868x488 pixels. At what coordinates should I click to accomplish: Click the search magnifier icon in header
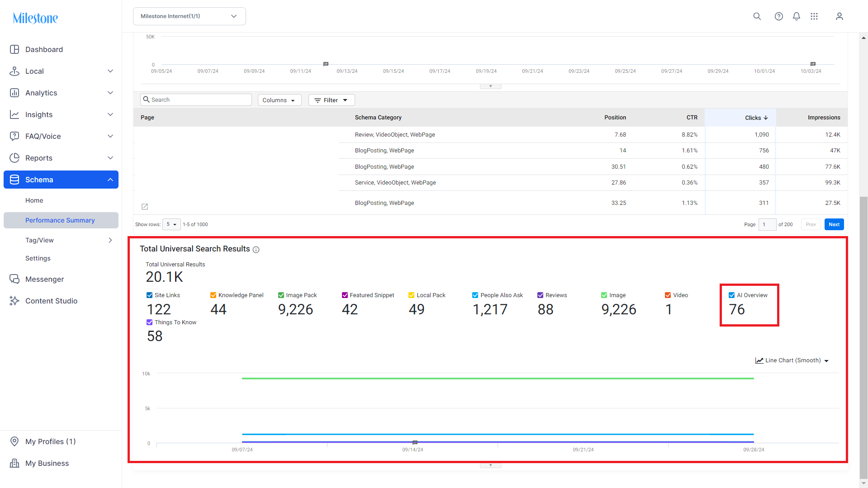pyautogui.click(x=757, y=16)
